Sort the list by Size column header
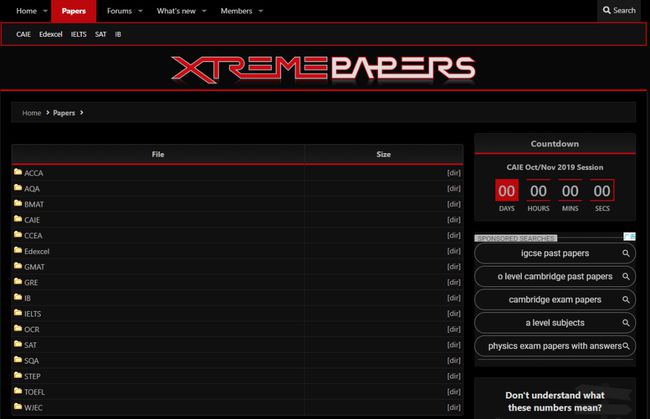The width and height of the screenshot is (650, 419). coord(383,154)
